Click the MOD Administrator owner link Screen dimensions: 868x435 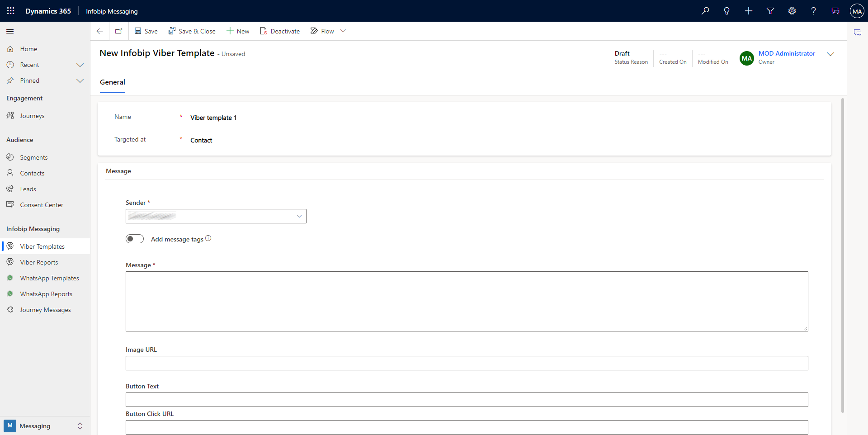pos(787,53)
